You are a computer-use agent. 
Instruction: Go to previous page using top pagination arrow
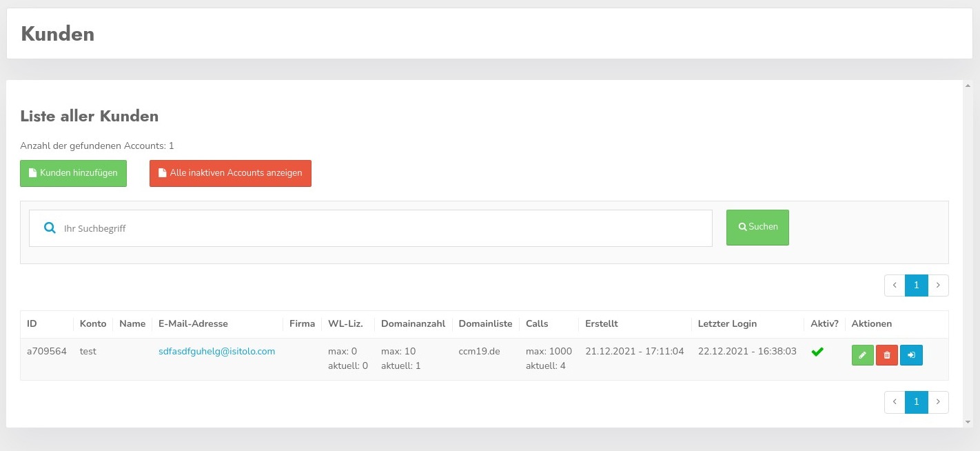(x=895, y=285)
